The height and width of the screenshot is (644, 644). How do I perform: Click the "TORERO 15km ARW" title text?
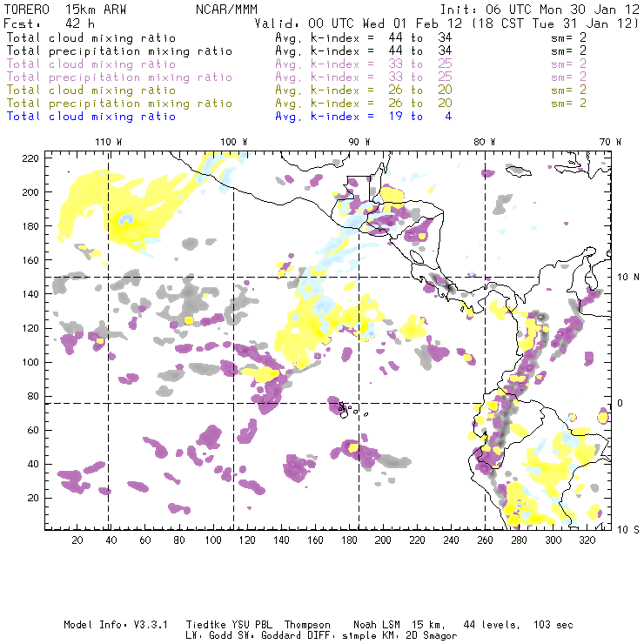(x=65, y=10)
